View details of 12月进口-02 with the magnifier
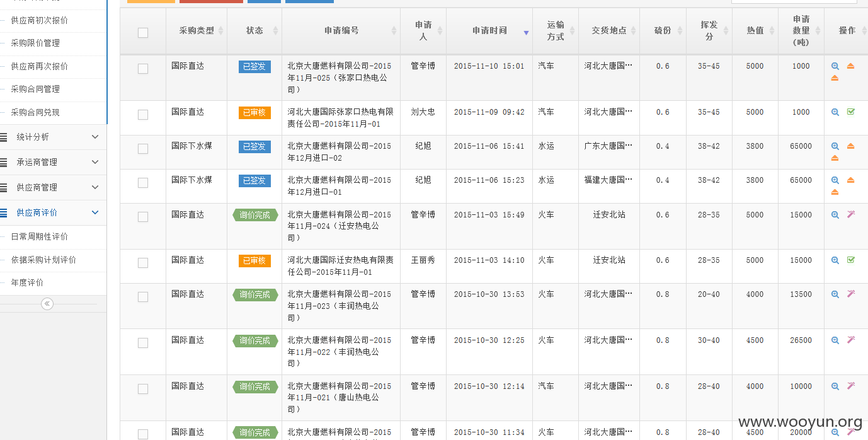Viewport: 868px width, 440px height. [x=835, y=146]
